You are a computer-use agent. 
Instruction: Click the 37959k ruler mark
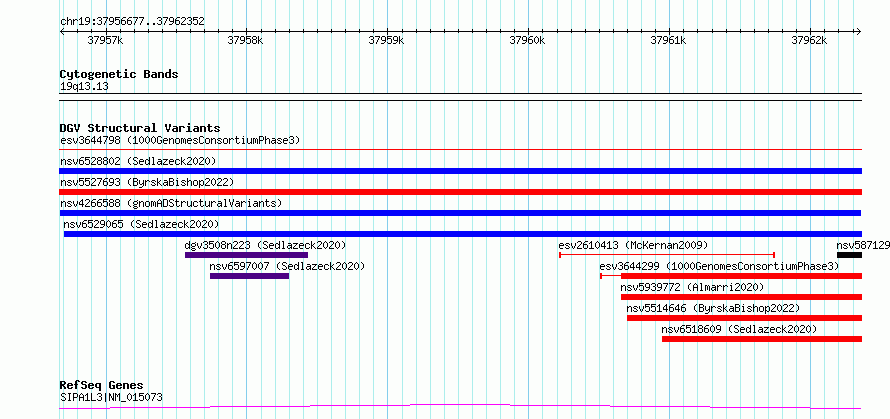[x=387, y=41]
